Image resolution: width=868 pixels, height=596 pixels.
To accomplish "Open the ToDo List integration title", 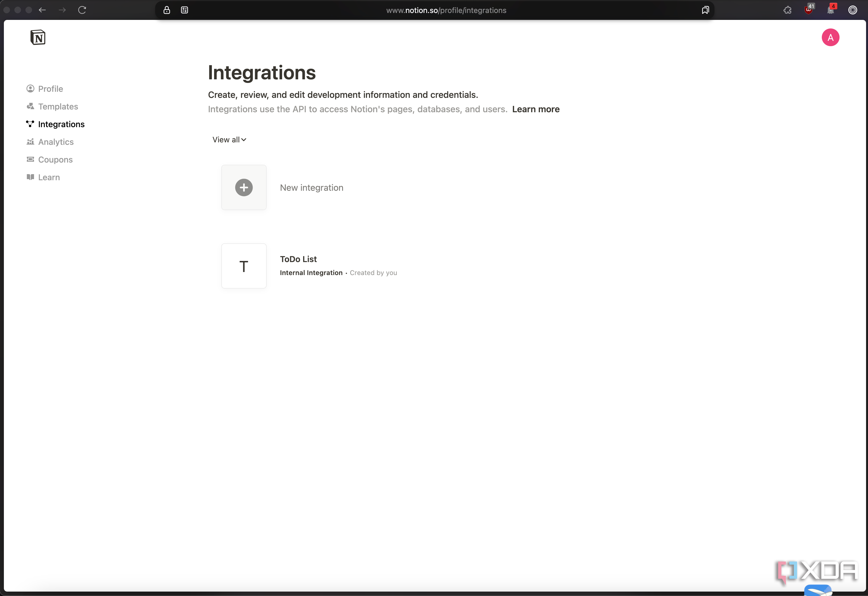I will [x=298, y=259].
